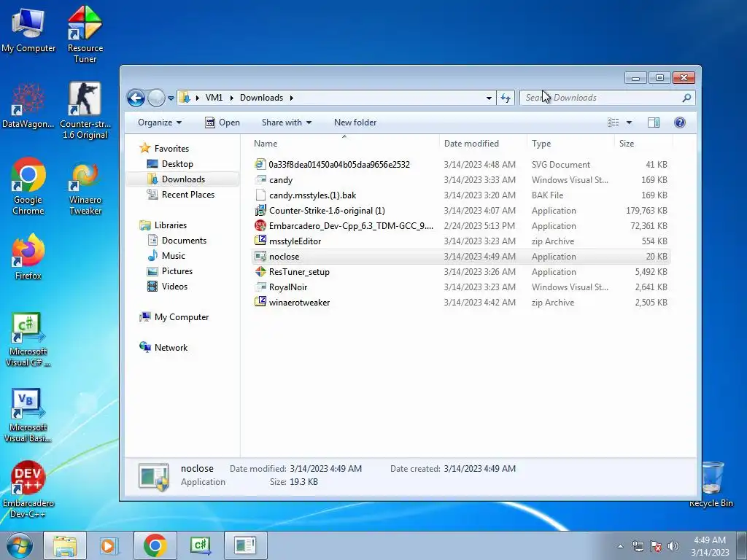Image resolution: width=747 pixels, height=560 pixels.
Task: Open the Share with menu
Action: pos(286,122)
